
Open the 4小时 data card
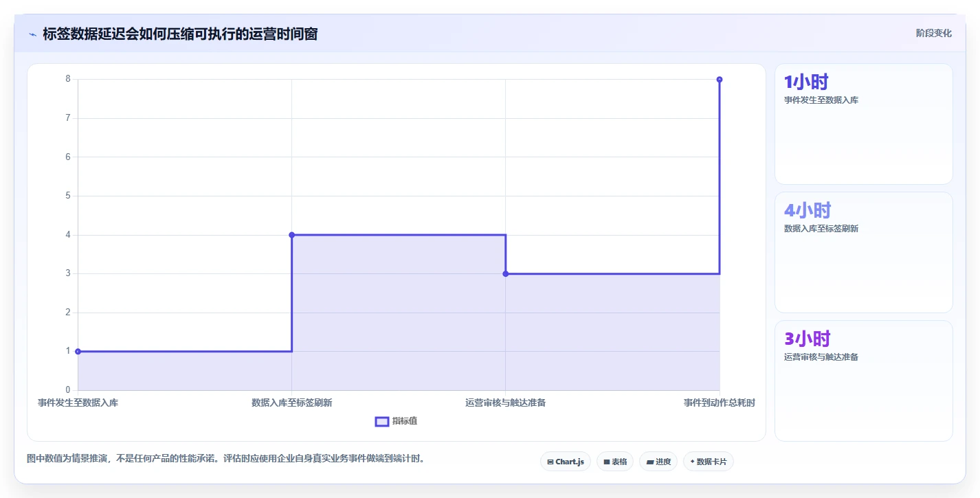click(x=864, y=252)
